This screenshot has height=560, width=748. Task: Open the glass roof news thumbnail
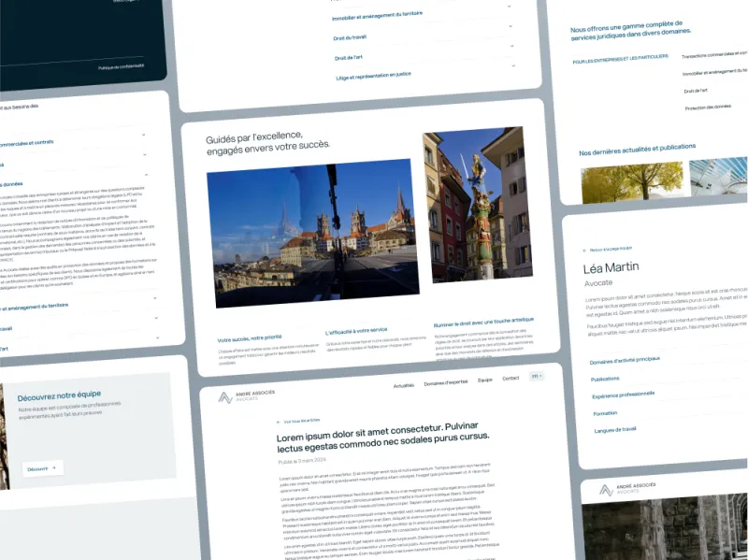718,176
